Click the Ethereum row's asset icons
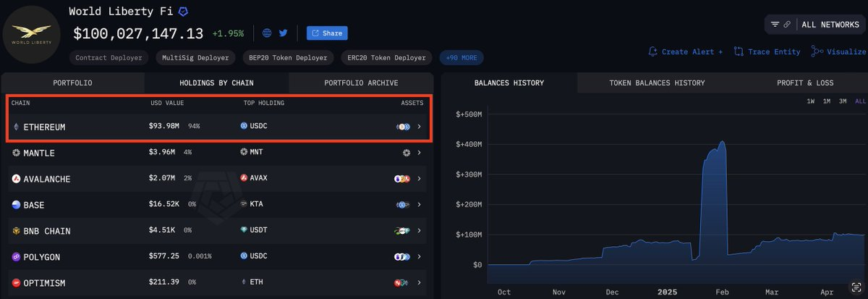 [404, 127]
